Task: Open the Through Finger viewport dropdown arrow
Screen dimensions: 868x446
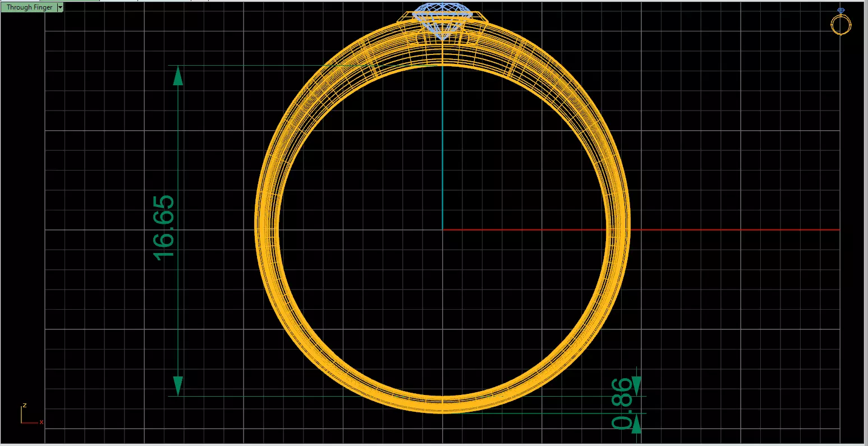Action: pyautogui.click(x=60, y=7)
